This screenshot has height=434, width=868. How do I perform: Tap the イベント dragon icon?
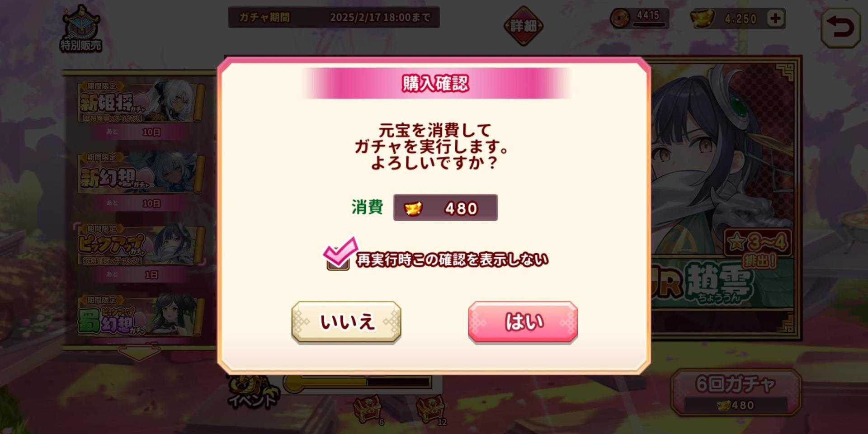[252, 392]
